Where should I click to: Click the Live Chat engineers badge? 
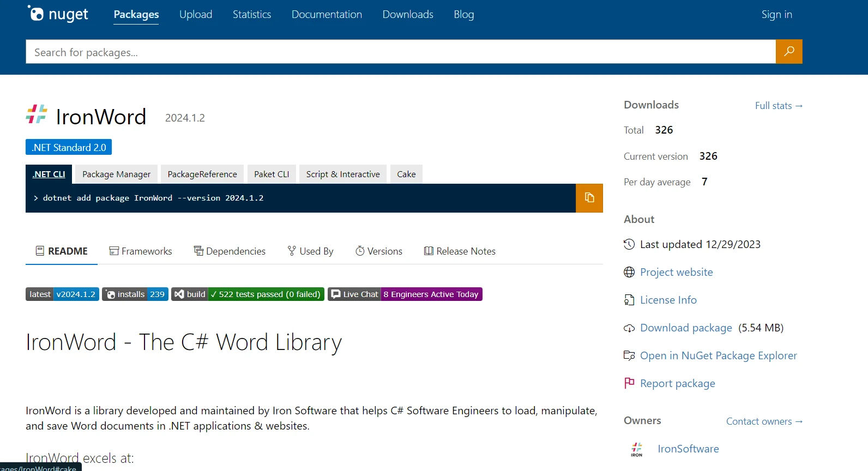(x=405, y=294)
